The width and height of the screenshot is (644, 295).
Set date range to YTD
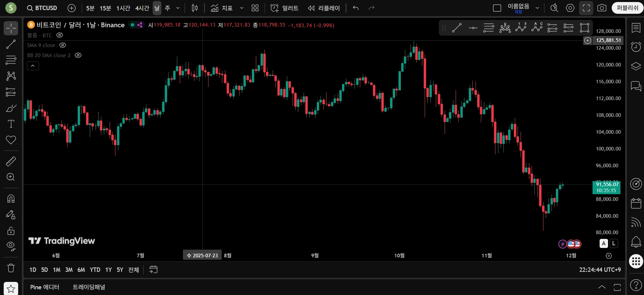(x=95, y=270)
